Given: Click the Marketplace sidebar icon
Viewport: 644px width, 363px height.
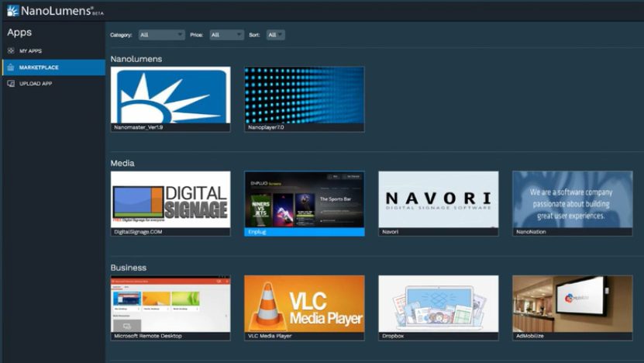Looking at the screenshot, I should 11,67.
